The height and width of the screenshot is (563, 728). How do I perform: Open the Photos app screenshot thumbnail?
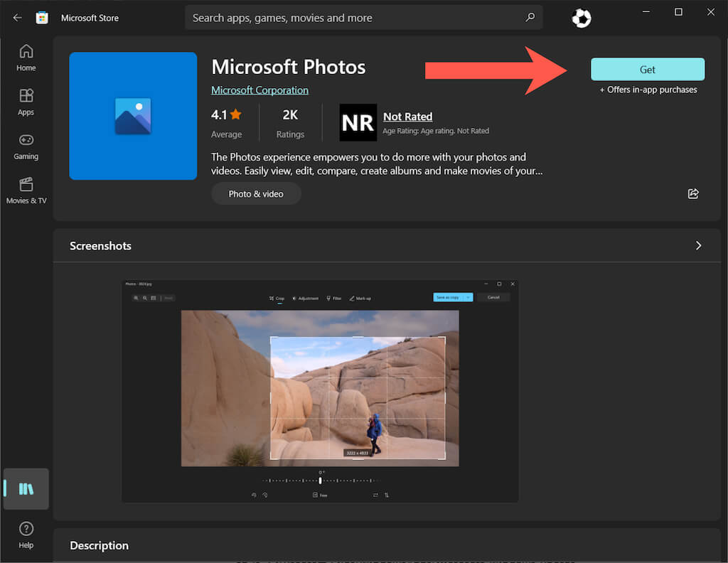click(320, 391)
